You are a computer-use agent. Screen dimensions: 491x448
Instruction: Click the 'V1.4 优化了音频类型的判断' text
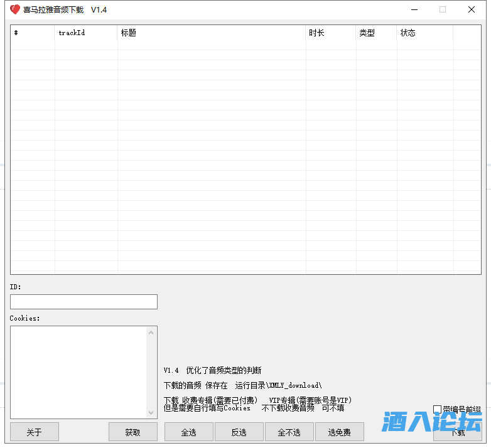tap(213, 370)
